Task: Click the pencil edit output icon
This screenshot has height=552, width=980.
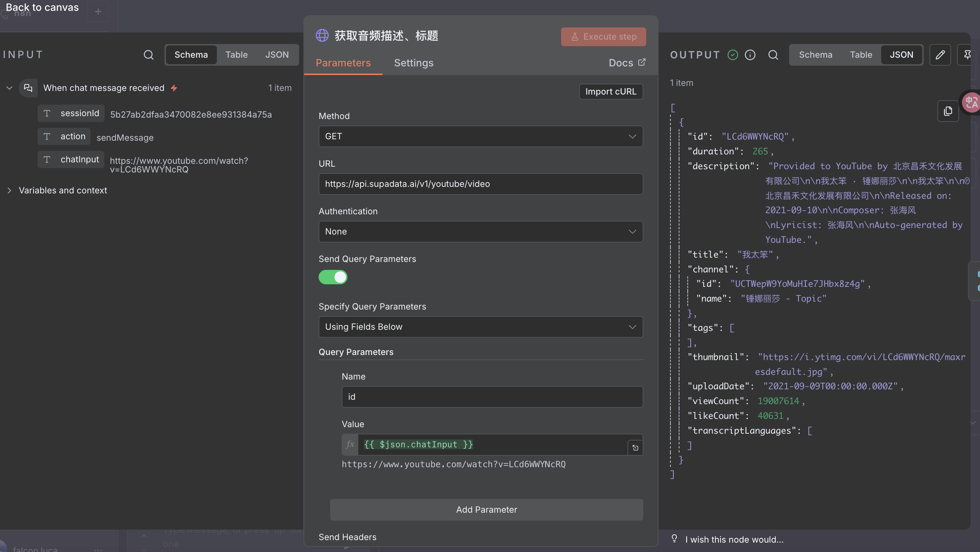Action: 940,55
